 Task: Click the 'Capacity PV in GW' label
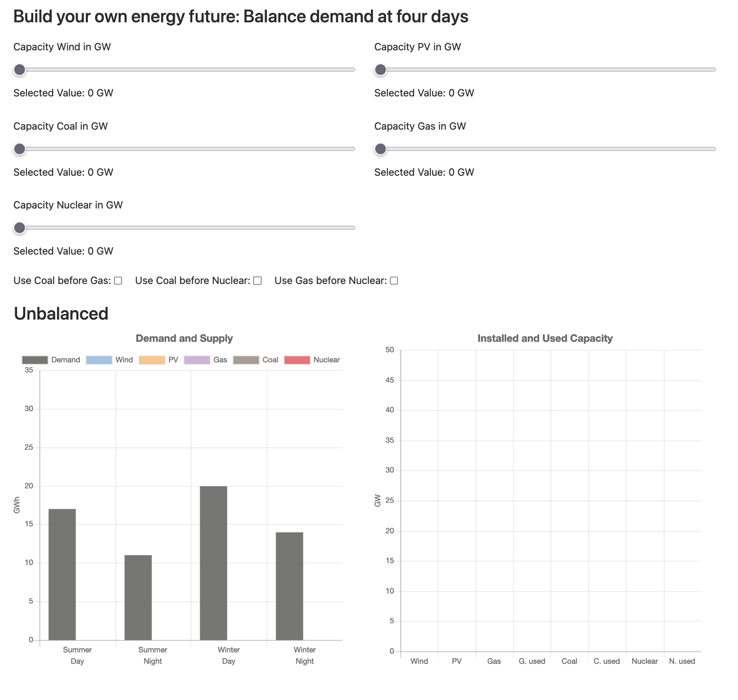[417, 47]
